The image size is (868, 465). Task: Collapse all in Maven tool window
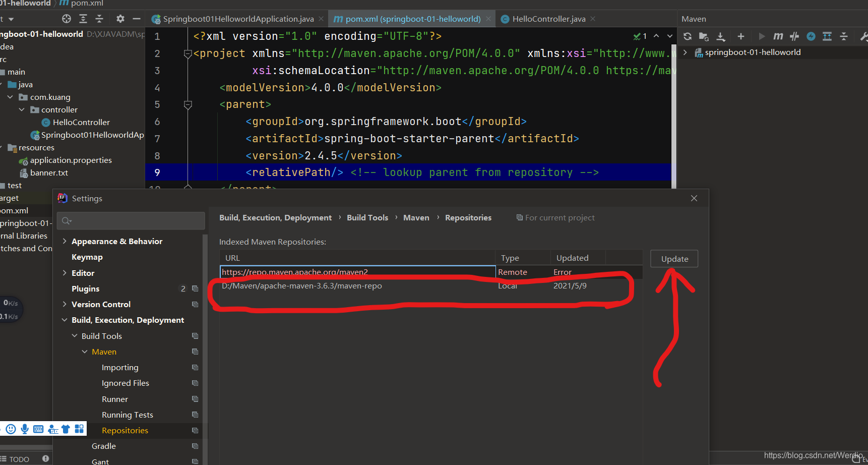[844, 36]
